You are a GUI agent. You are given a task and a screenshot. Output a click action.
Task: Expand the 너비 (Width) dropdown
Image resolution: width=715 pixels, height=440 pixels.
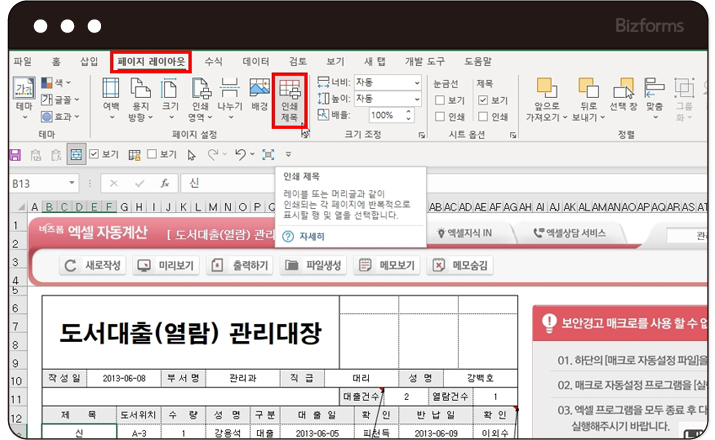click(416, 82)
